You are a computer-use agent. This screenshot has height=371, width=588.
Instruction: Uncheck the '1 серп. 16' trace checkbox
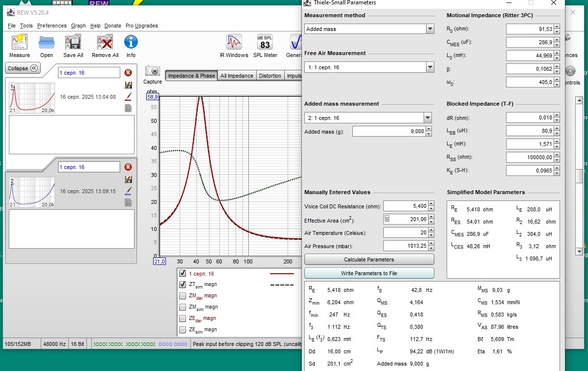[183, 274]
